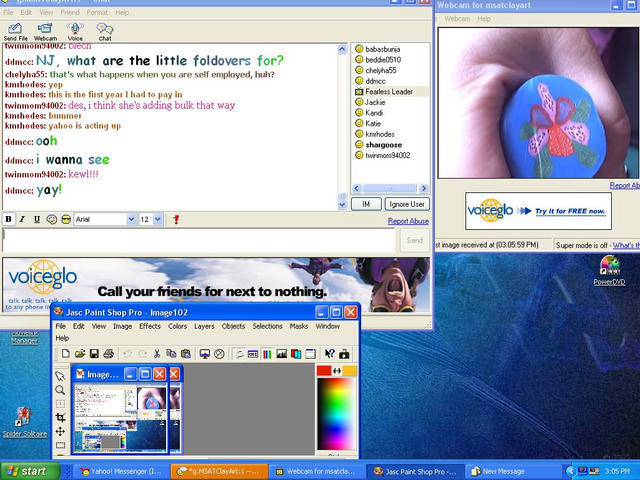Click the Send button in chat
Screen dimensions: 640x480
(x=415, y=240)
